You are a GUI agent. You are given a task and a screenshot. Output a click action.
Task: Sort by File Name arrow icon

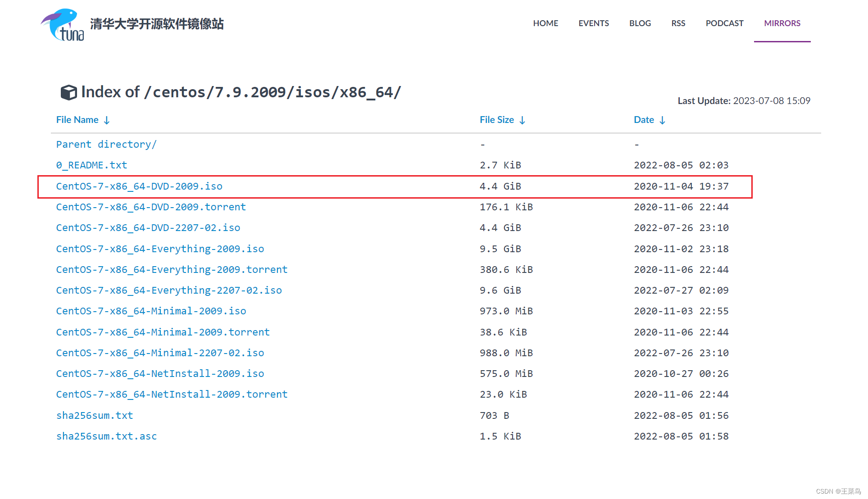tap(107, 120)
